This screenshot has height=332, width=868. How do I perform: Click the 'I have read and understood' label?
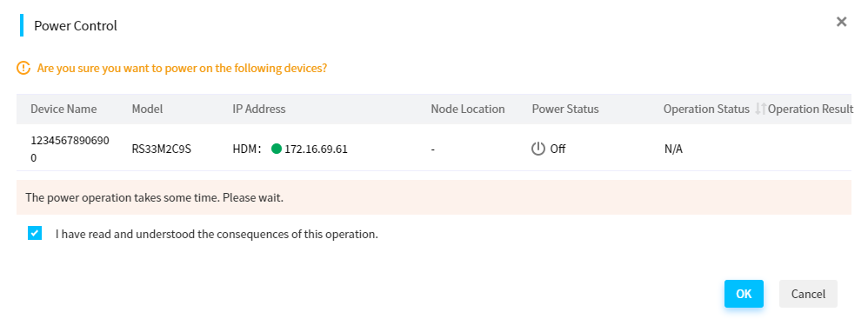(217, 234)
